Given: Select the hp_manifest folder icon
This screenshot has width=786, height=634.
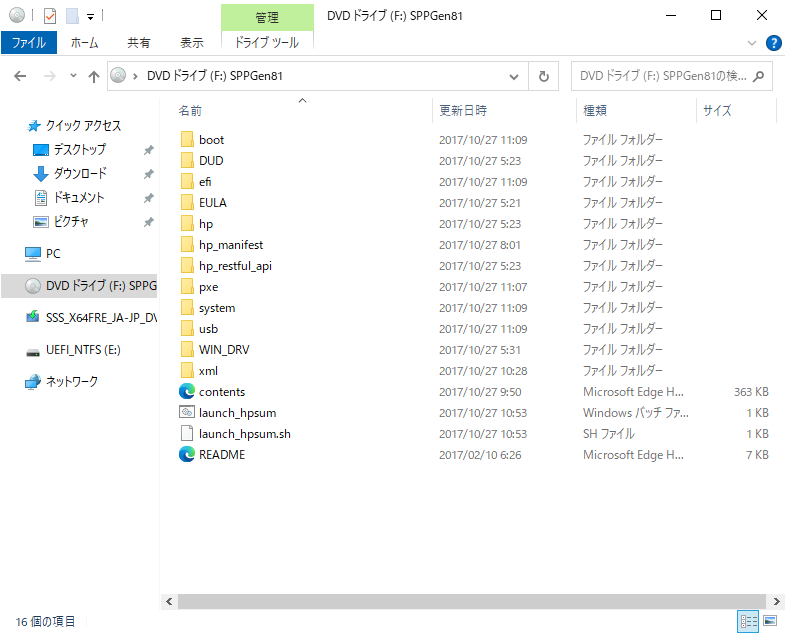Looking at the screenshot, I should click(187, 245).
